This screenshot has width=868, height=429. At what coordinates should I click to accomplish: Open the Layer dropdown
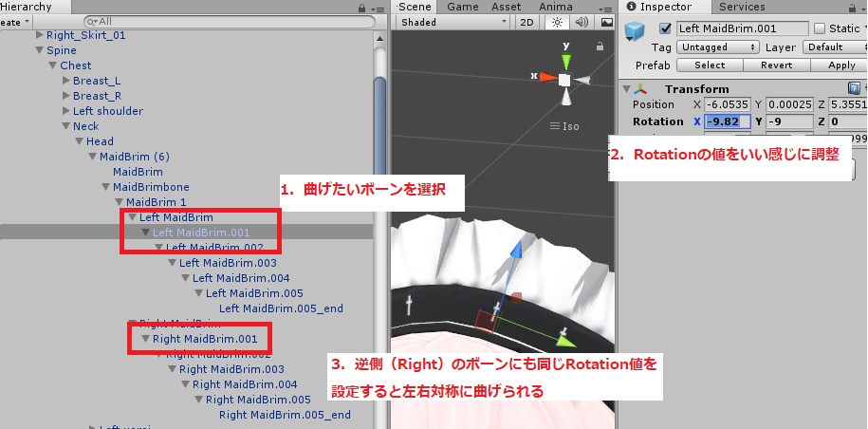click(834, 47)
